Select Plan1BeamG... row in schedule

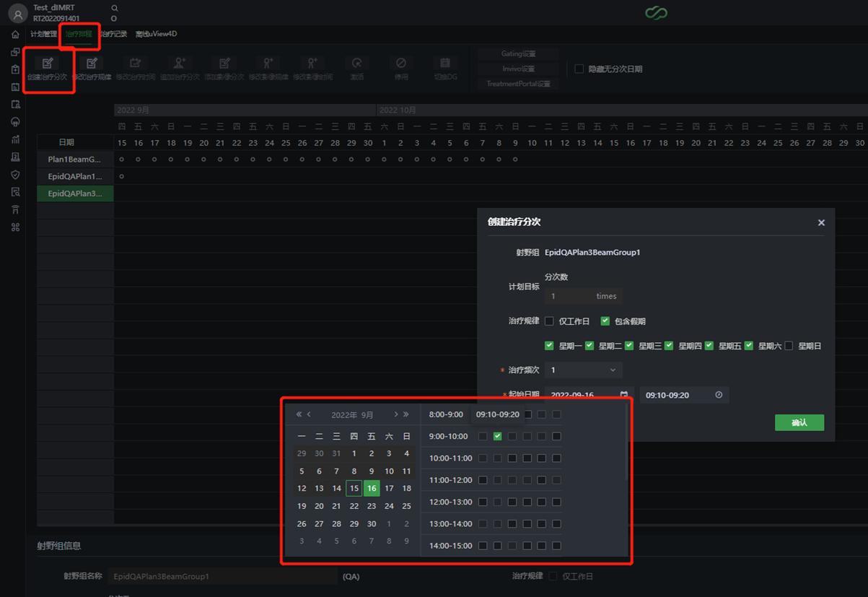pos(75,159)
